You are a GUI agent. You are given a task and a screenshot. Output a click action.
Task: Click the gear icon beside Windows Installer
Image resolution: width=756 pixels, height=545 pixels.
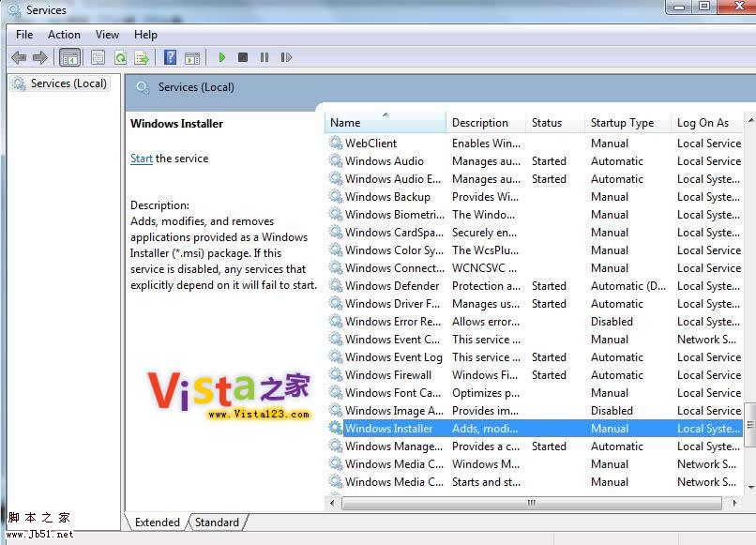tap(336, 428)
